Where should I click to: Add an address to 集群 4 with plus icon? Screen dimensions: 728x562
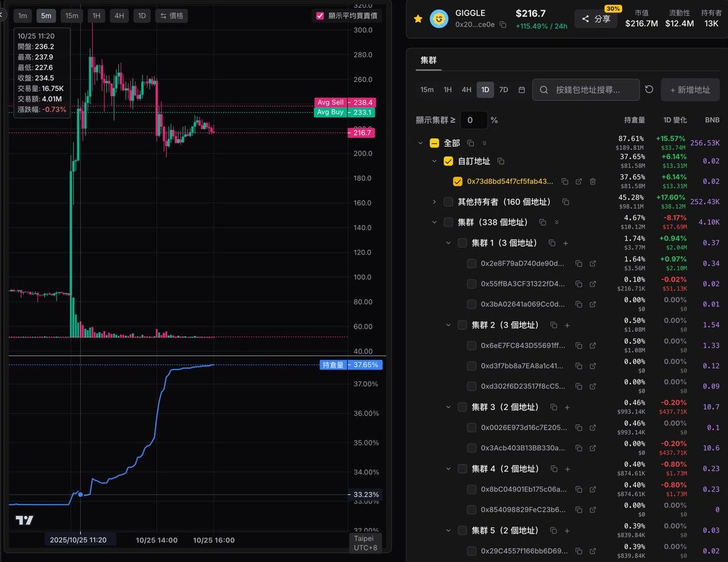567,469
